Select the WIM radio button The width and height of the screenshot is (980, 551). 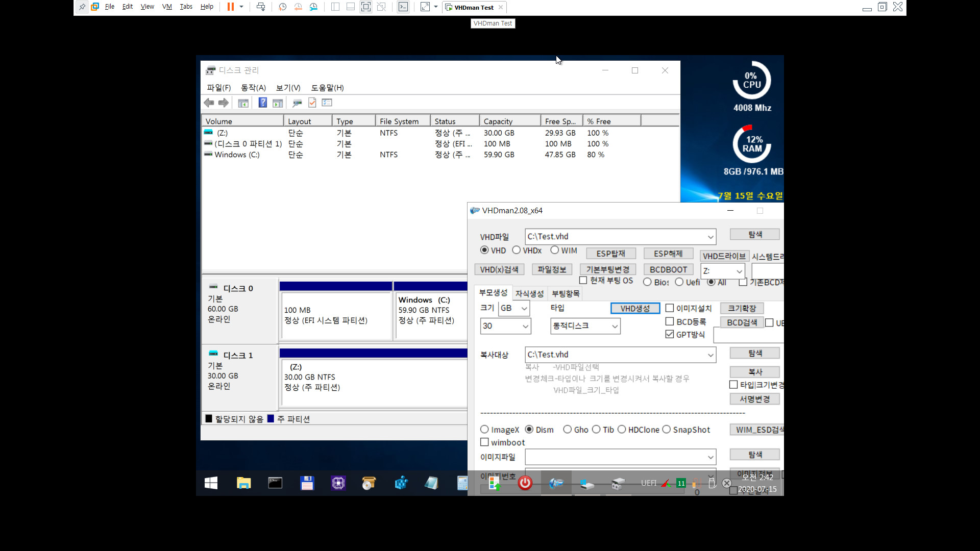tap(555, 250)
